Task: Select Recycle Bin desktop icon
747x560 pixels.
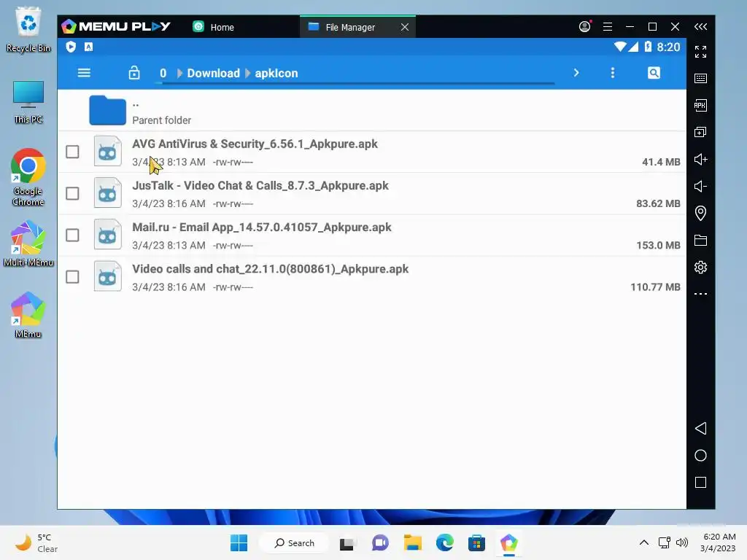Action: click(28, 29)
